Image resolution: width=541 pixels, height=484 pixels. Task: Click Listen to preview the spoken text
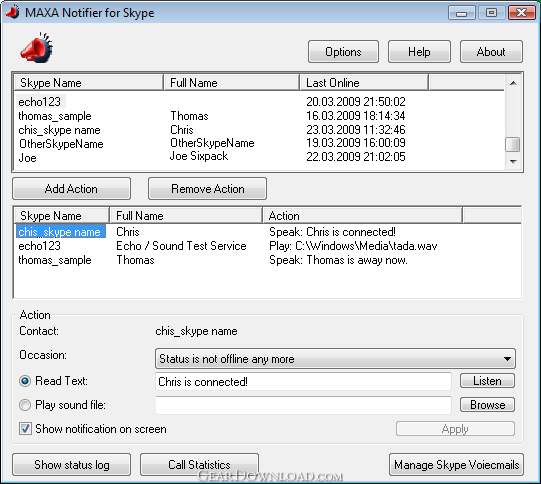pos(487,381)
